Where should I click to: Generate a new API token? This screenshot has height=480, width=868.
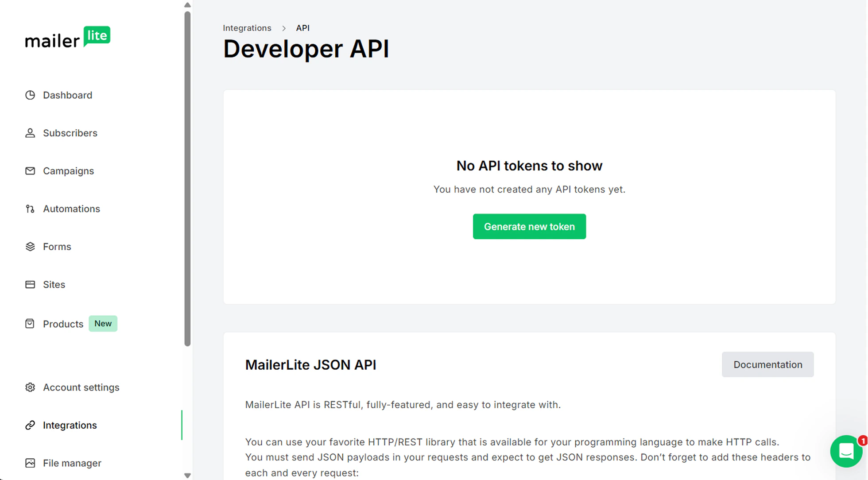pyautogui.click(x=529, y=227)
